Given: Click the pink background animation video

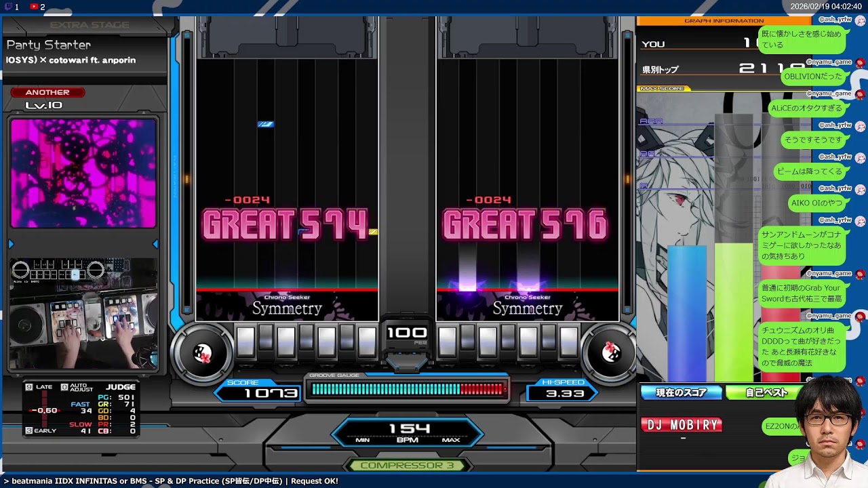Looking at the screenshot, I should (x=83, y=174).
